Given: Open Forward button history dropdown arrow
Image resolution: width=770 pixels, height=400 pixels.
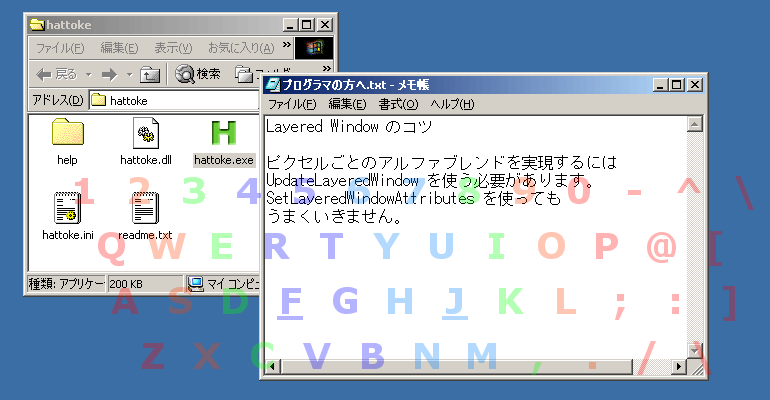Looking at the screenshot, I should [x=130, y=75].
